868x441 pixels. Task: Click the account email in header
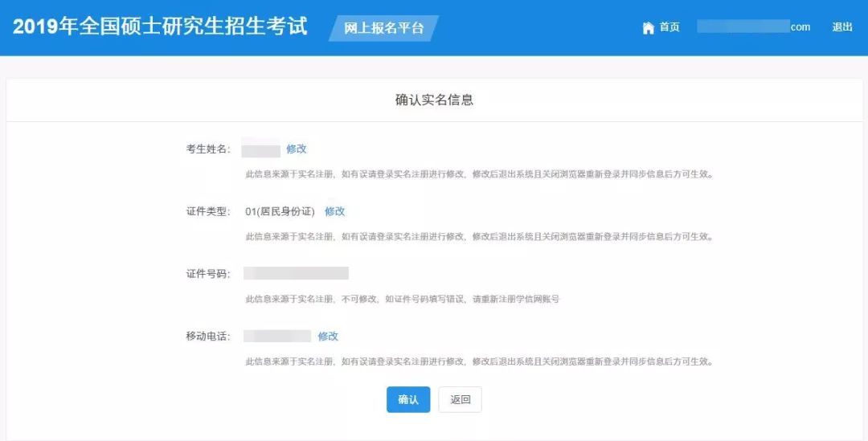click(753, 27)
